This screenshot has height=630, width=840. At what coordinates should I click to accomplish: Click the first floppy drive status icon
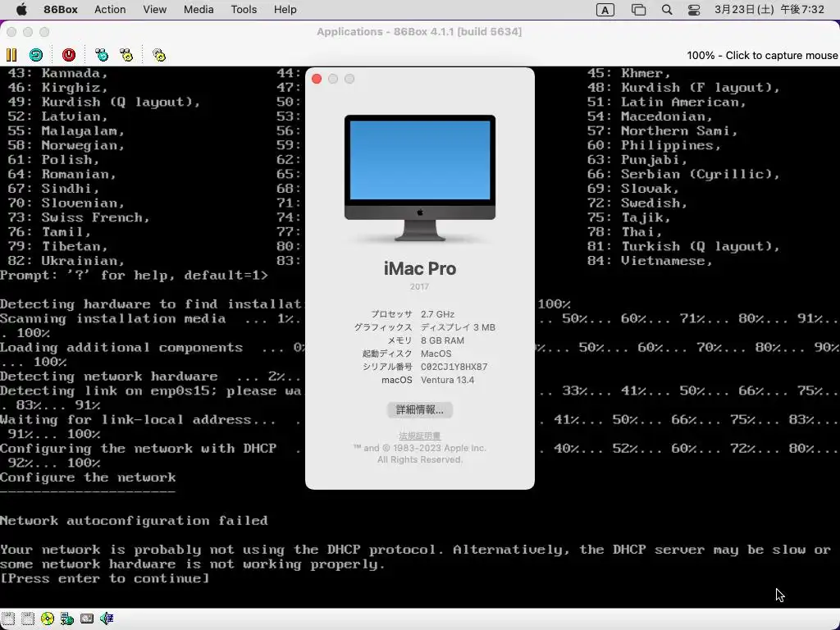click(x=8, y=619)
